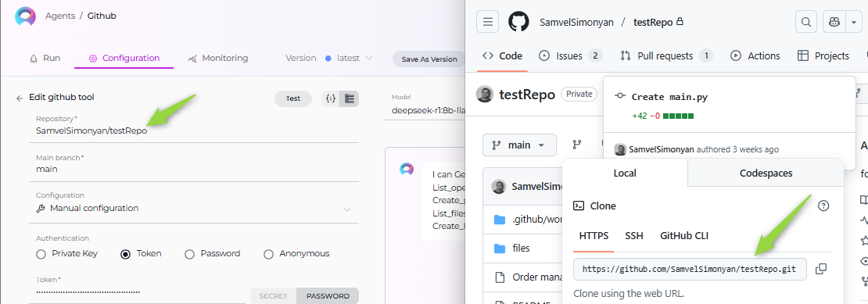Open the Configuration tab
Viewport: 868px width, 304px height.
click(x=124, y=58)
